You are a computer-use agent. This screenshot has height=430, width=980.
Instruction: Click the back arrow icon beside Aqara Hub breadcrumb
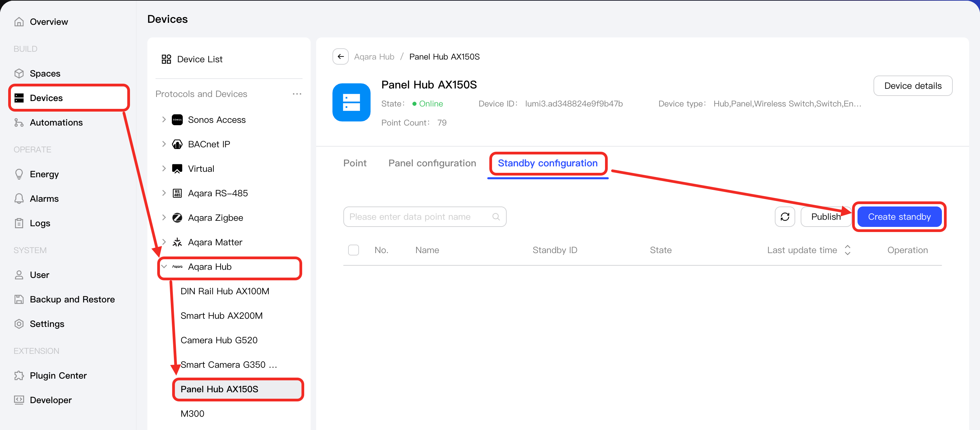(x=341, y=57)
